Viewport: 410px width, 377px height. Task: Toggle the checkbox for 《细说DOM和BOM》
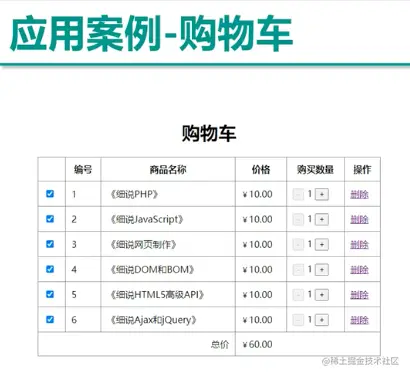[50, 269]
